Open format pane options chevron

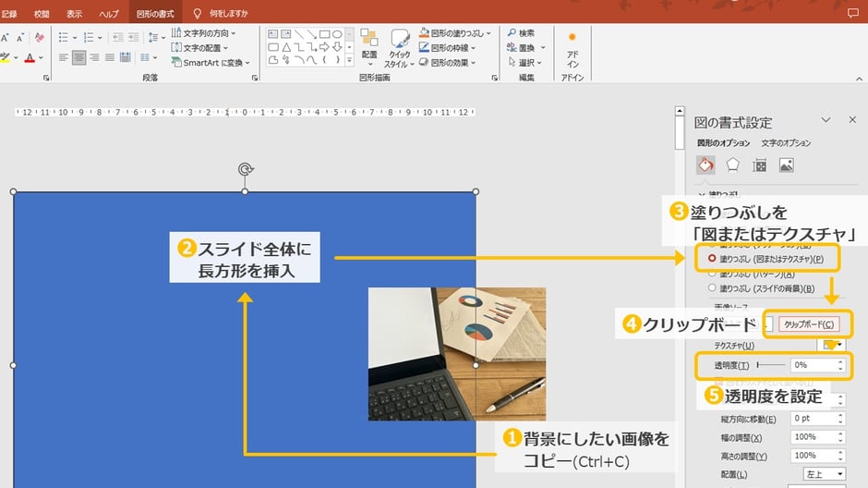click(x=826, y=119)
